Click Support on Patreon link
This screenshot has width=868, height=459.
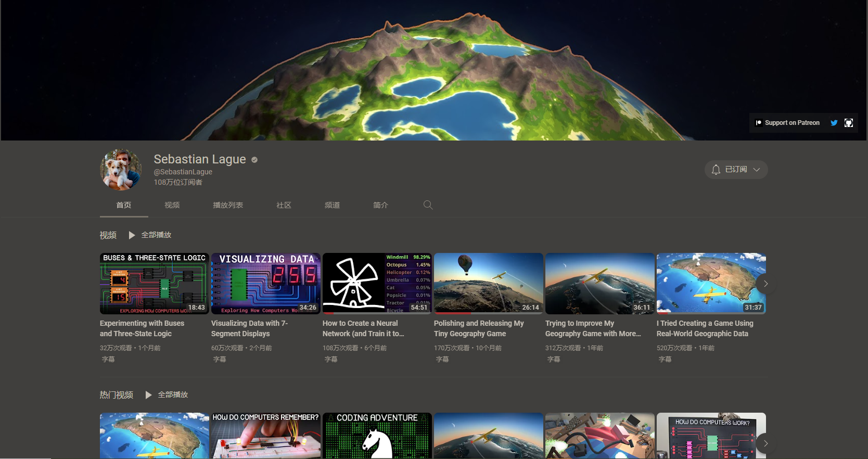(x=792, y=123)
